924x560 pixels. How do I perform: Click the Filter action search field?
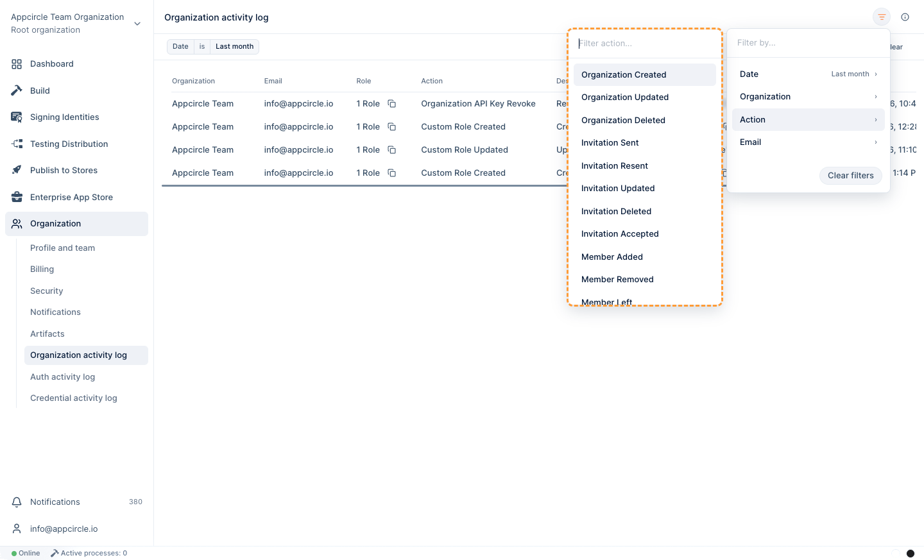[645, 44]
